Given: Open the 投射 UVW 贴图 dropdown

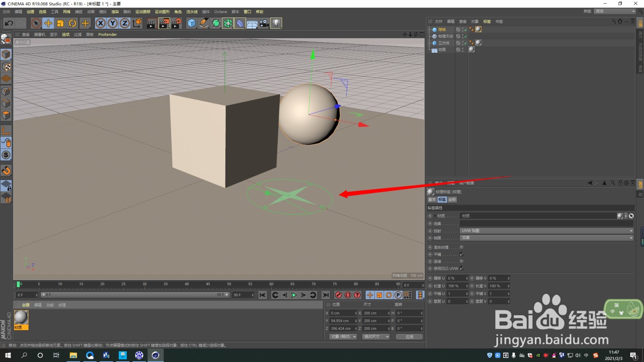Looking at the screenshot, I should 547,231.
